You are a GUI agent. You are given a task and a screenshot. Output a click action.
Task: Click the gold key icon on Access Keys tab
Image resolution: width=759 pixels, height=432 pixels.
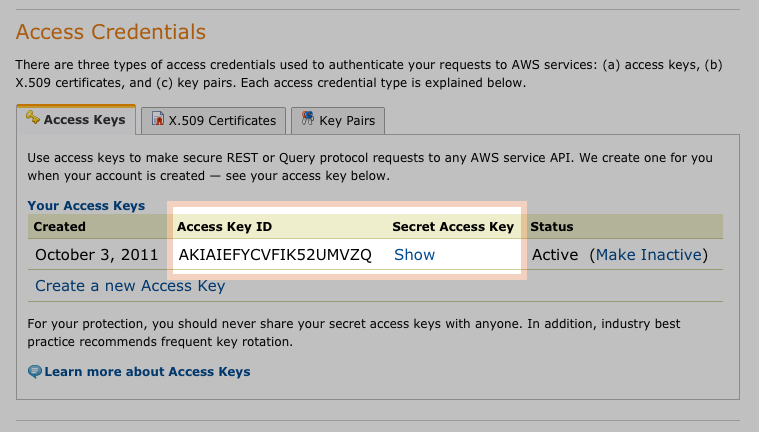[x=32, y=117]
